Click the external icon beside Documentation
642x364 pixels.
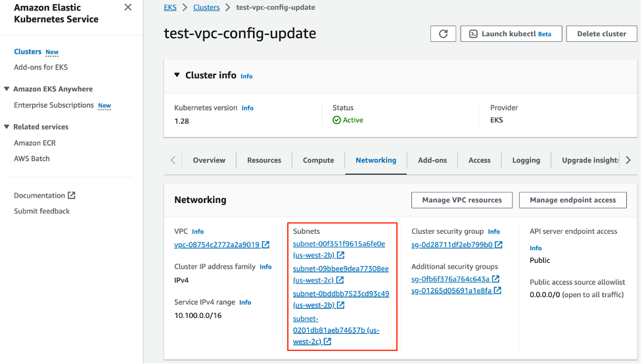(x=71, y=195)
